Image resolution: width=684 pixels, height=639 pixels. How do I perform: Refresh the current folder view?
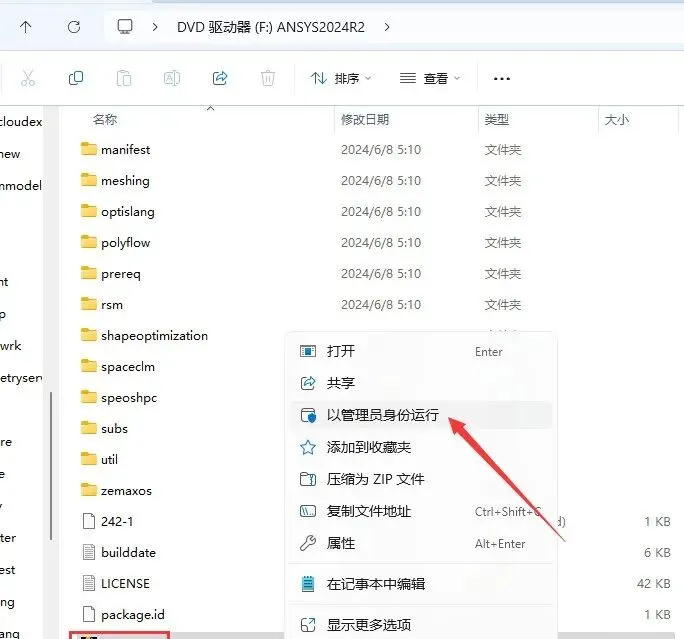[74, 27]
